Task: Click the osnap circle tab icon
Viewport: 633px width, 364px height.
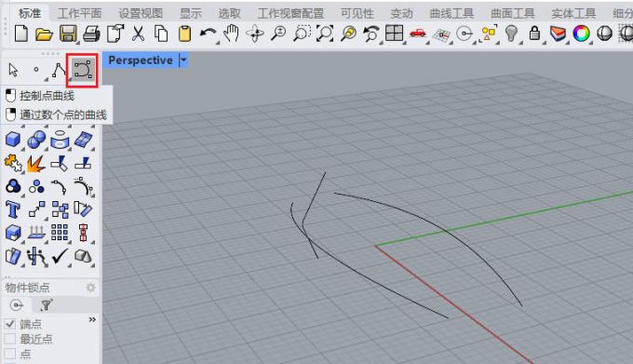Action: pyautogui.click(x=17, y=305)
